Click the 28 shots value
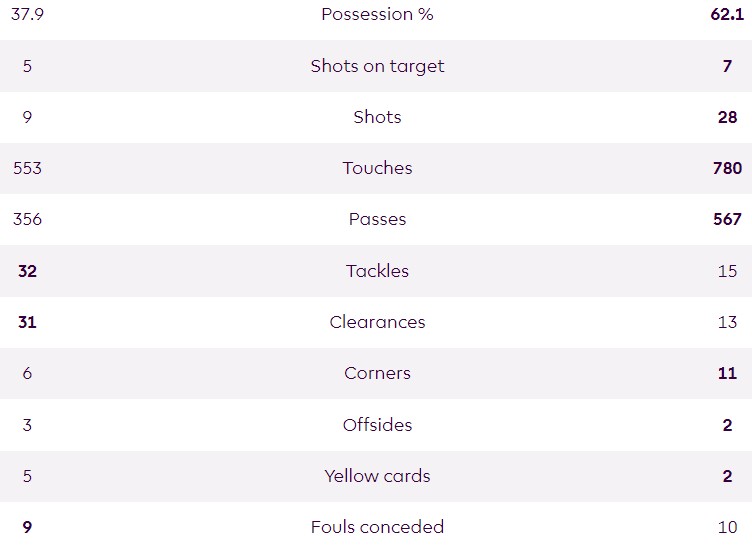The height and width of the screenshot is (545, 752). click(x=727, y=117)
